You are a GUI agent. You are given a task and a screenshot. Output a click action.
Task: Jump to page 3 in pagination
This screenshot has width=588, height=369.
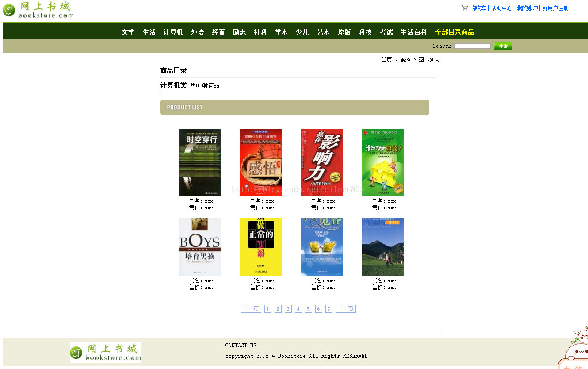[x=288, y=309]
